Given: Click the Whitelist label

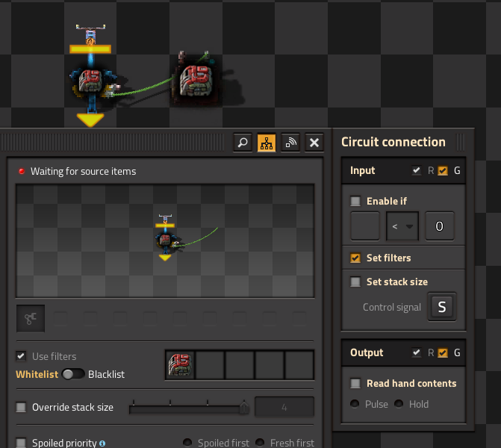Looking at the screenshot, I should (37, 374).
